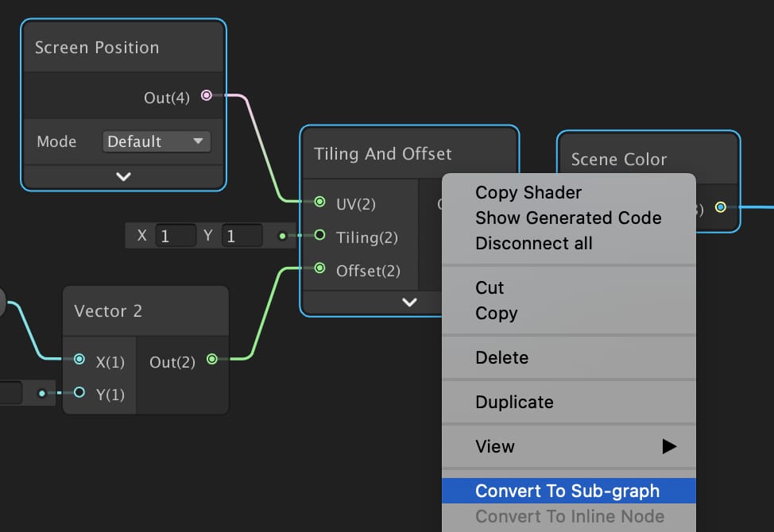The height and width of the screenshot is (532, 774).
Task: Click the Tiling(2) input port
Action: (x=319, y=236)
